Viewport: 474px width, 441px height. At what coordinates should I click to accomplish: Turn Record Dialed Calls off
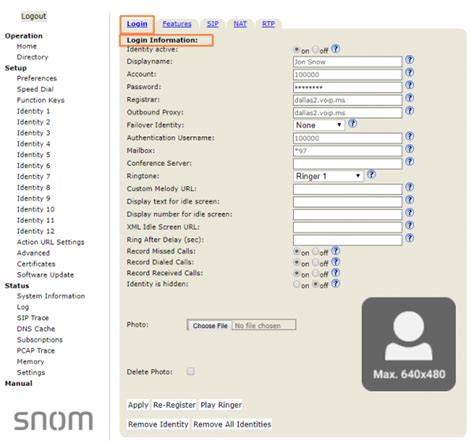[315, 263]
